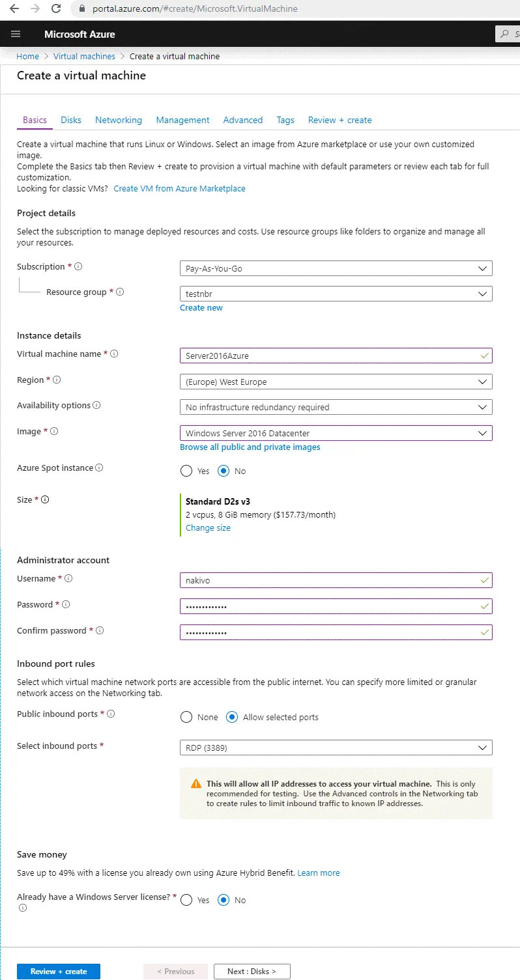Switch to the Networking tab

click(x=118, y=120)
